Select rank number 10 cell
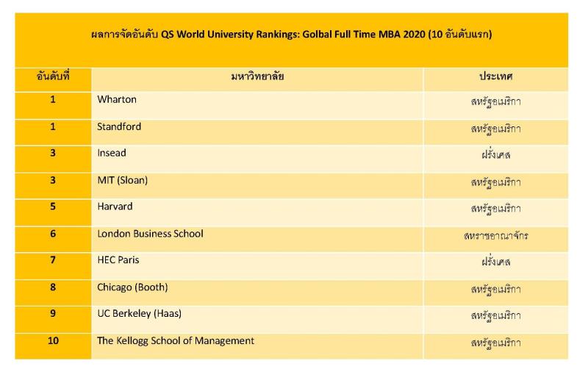This screenshot has height=380, width=588. coord(53,341)
